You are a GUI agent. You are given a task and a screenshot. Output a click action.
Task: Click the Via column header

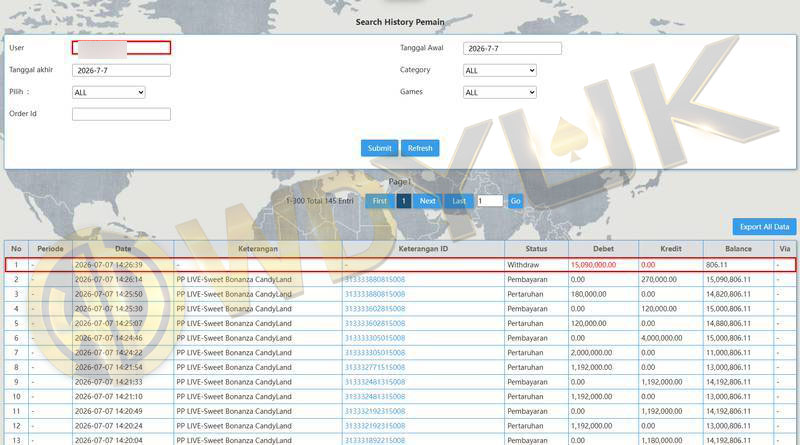tap(785, 249)
